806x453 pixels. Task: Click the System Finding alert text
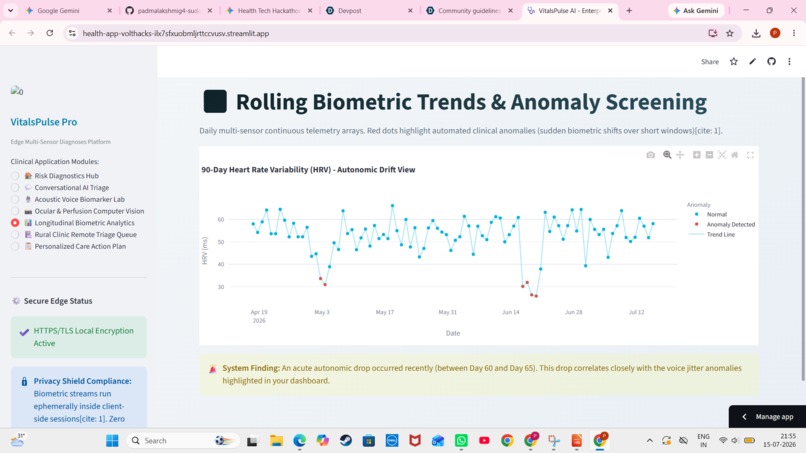coord(482,374)
